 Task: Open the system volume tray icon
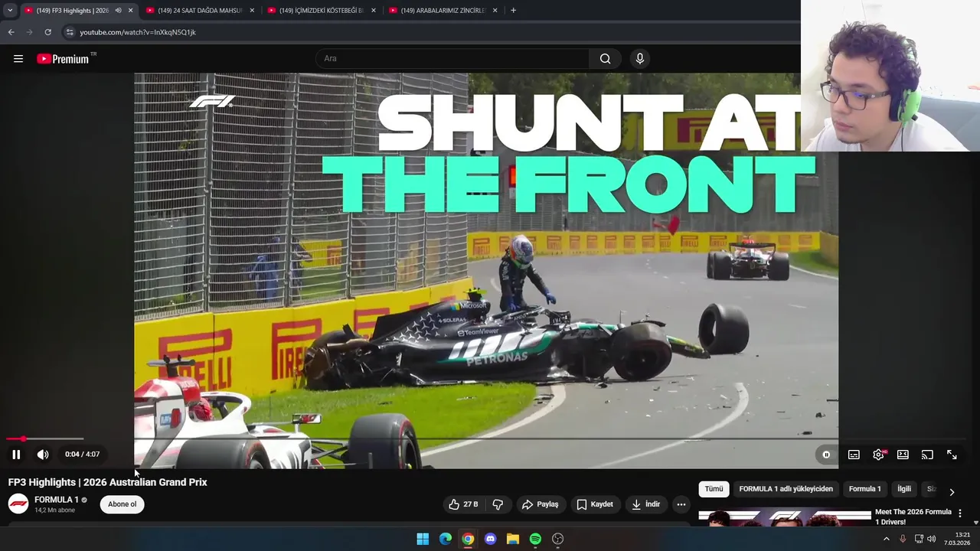pos(932,539)
